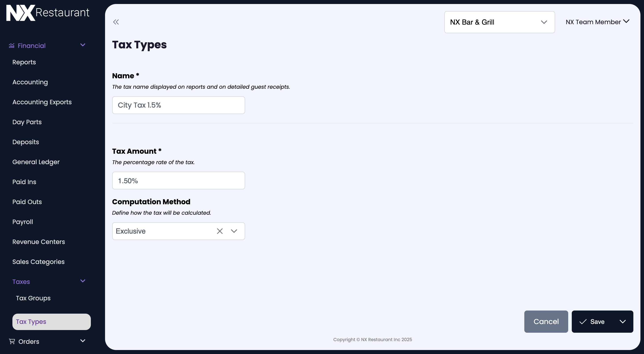Expand the Computation Method dropdown arrow
The image size is (644, 354).
coord(234,231)
